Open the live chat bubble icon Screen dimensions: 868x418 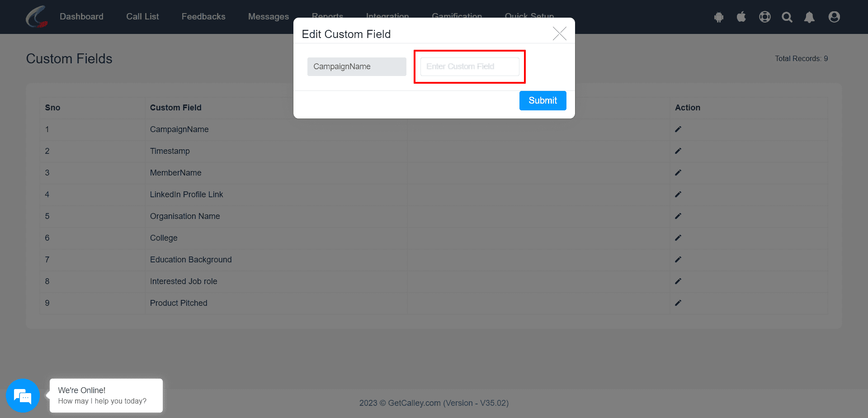point(23,396)
